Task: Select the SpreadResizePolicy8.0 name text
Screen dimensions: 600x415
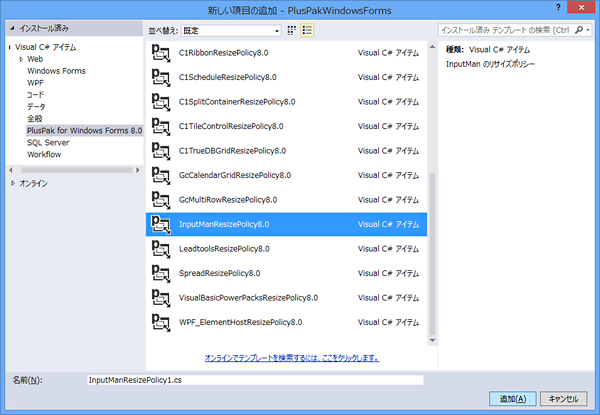Action: point(219,273)
